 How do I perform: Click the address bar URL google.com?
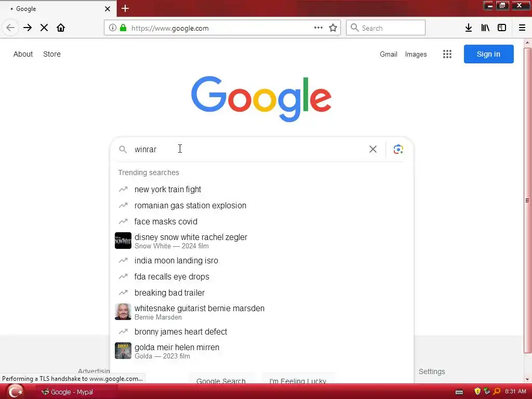(170, 28)
